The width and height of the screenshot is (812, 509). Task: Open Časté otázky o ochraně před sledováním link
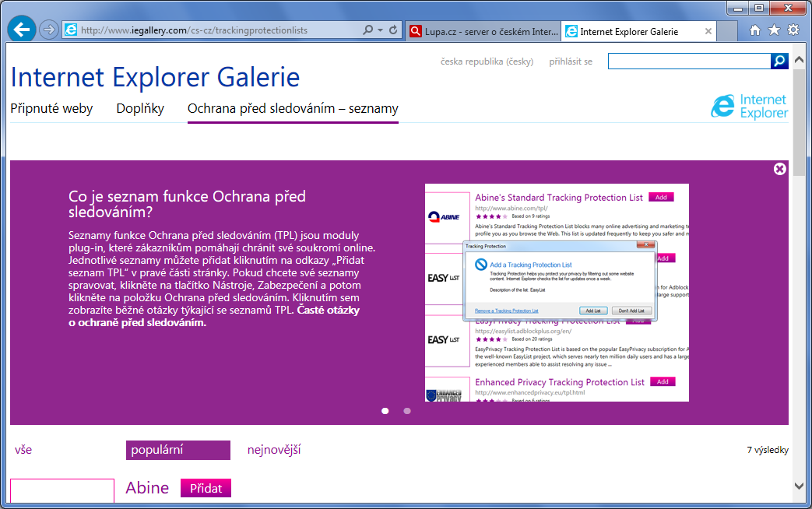click(214, 317)
